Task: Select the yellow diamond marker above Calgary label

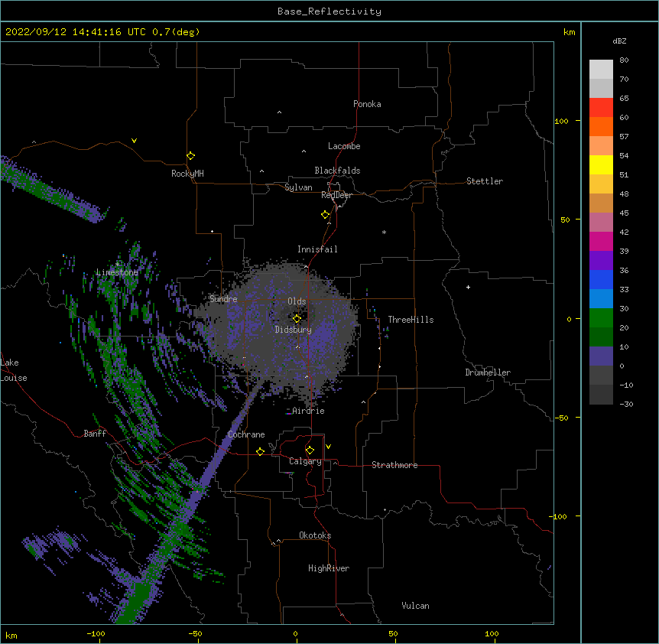Action: (x=310, y=450)
